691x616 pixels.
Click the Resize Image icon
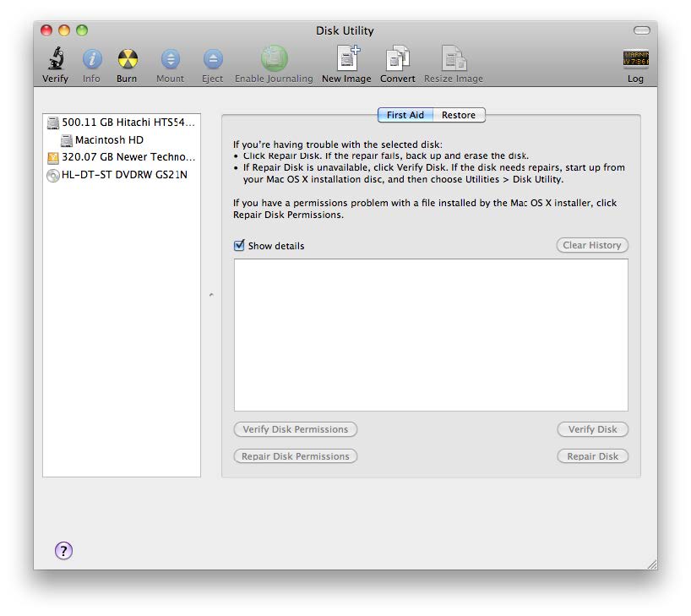tap(454, 59)
